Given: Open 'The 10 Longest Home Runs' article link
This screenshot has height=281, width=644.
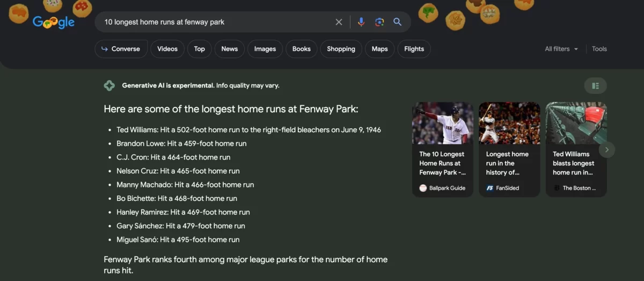Looking at the screenshot, I should [443, 163].
